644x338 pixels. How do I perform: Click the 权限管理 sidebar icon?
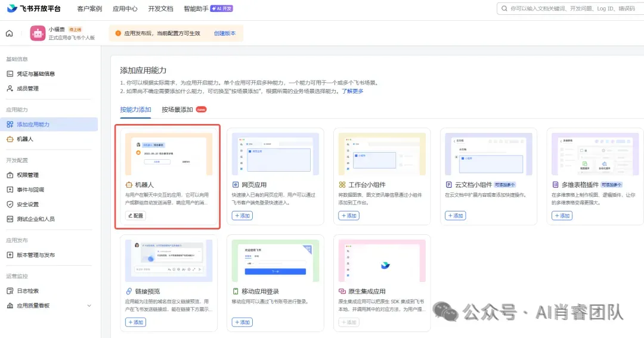coord(10,175)
